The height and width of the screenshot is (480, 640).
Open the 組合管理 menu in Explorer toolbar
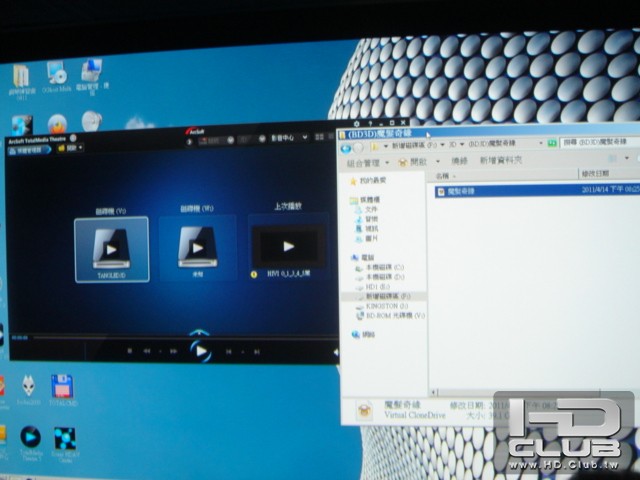click(x=368, y=163)
